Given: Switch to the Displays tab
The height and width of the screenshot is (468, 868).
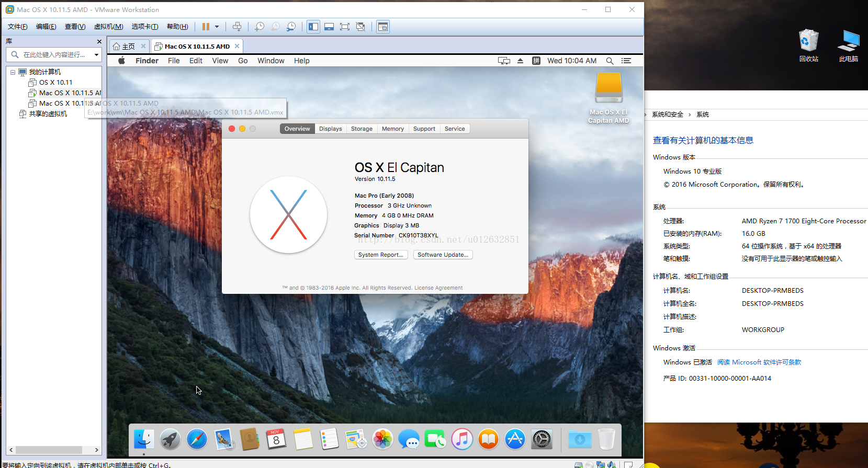Looking at the screenshot, I should click(331, 129).
